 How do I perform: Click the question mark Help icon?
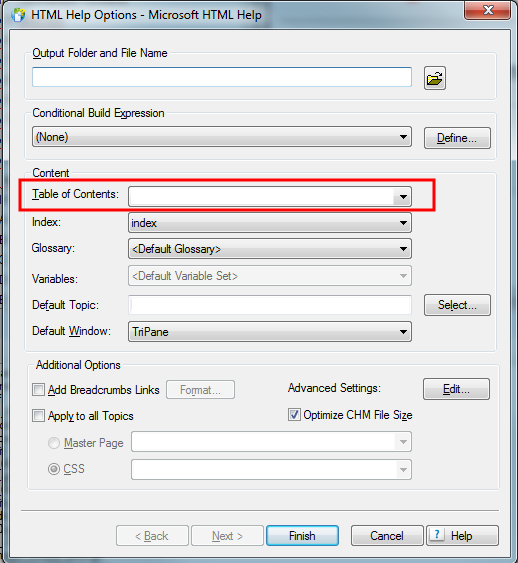tap(437, 535)
